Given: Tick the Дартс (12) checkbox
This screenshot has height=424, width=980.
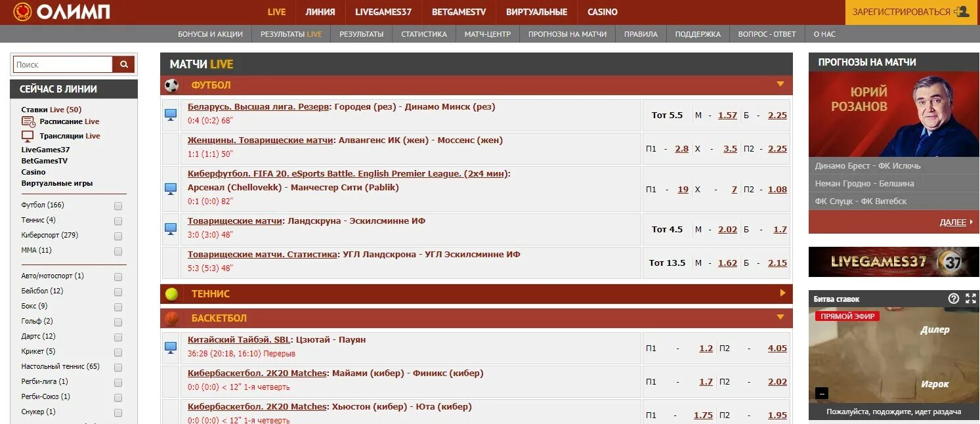Looking at the screenshot, I should click(118, 337).
